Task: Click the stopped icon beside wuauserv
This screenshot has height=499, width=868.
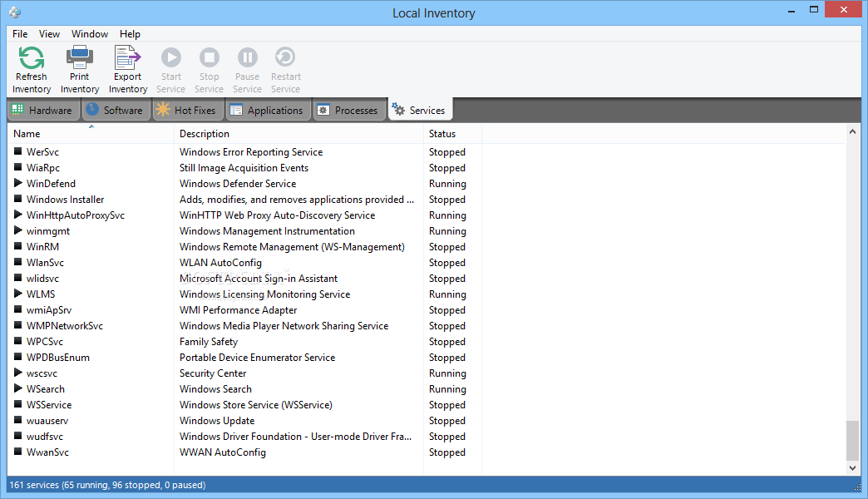Action: [18, 420]
